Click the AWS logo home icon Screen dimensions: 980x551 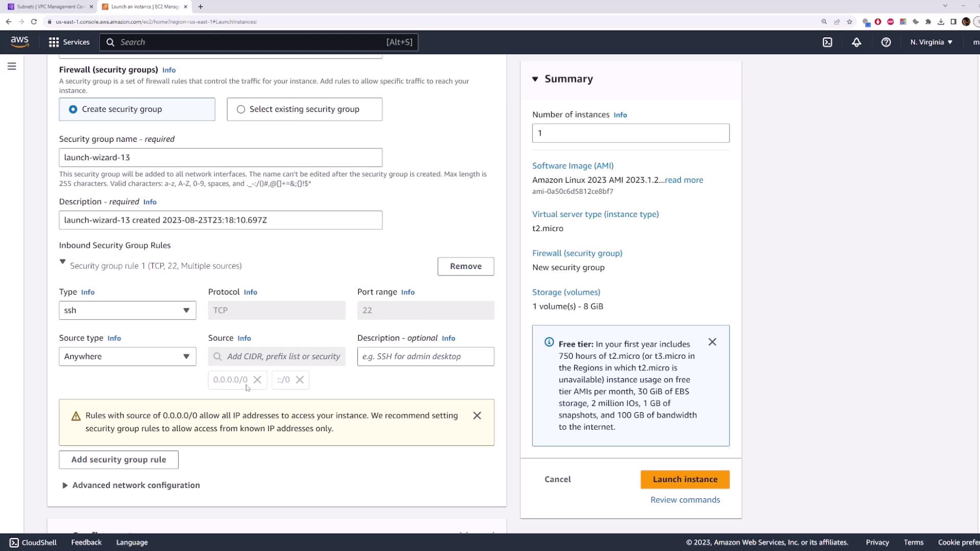coord(19,42)
